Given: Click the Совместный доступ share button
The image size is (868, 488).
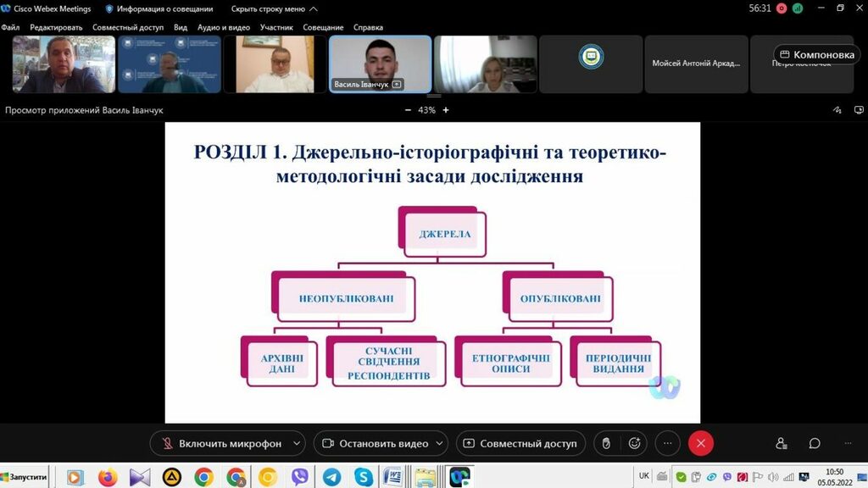Looking at the screenshot, I should (x=520, y=443).
